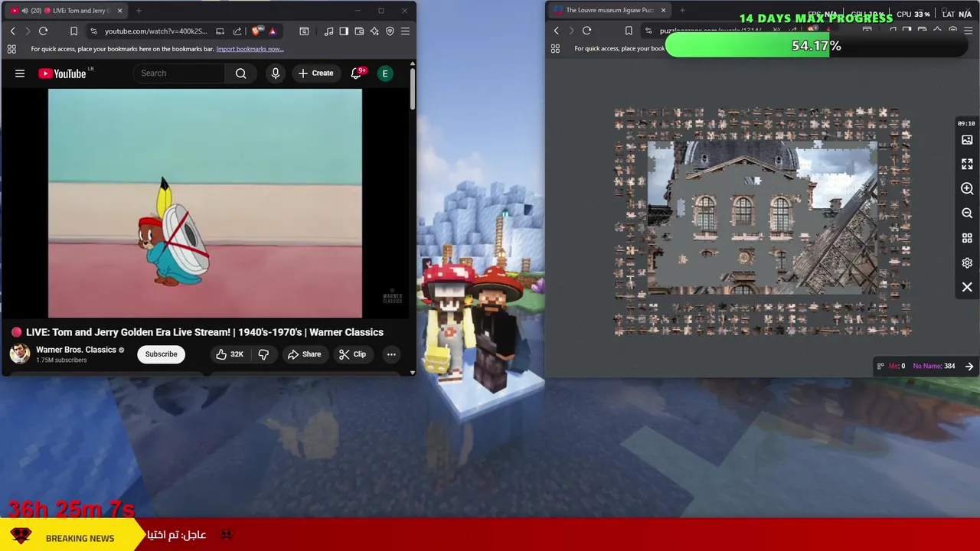Mute the YouTube tab via speaker icon
Viewport: 980px width, 551px height.
point(25,11)
